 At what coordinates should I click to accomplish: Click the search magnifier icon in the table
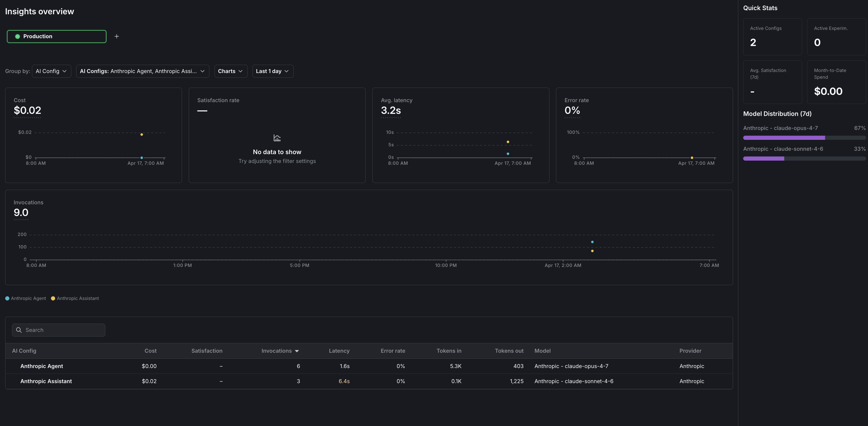[x=19, y=330]
